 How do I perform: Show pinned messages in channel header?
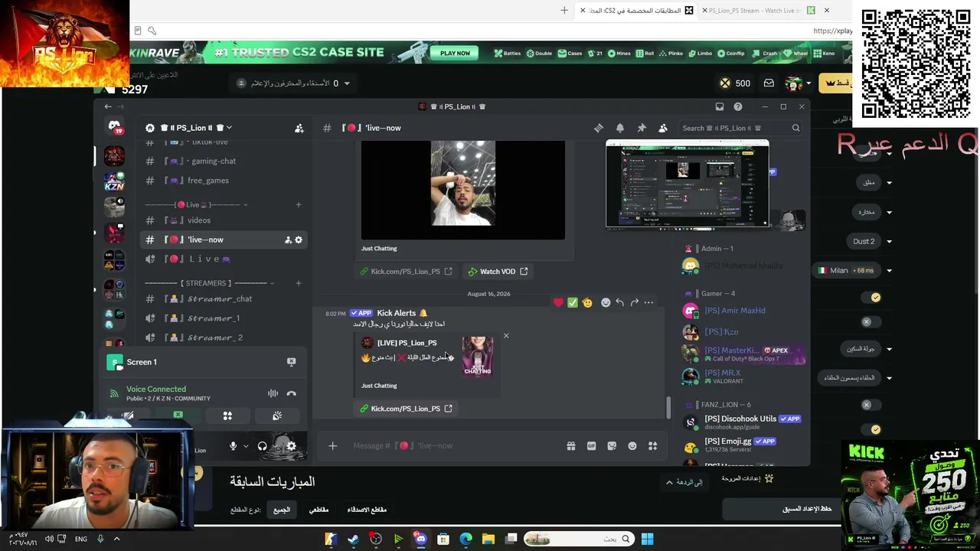coord(642,128)
